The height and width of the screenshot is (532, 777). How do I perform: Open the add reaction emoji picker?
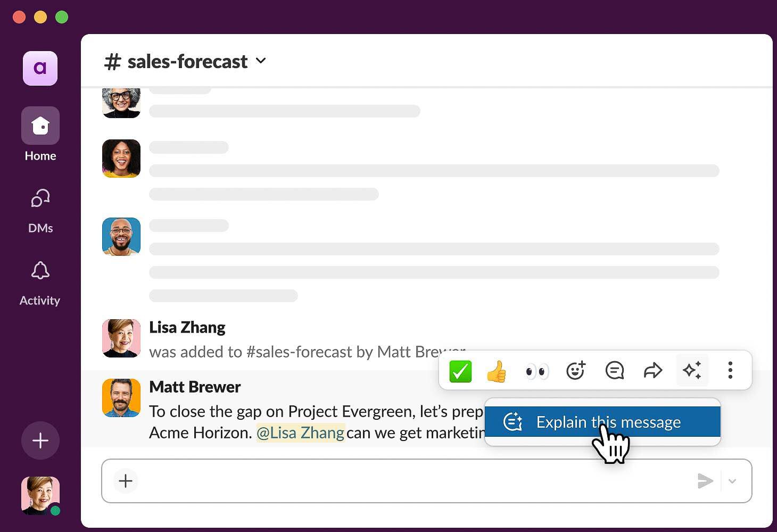(575, 370)
